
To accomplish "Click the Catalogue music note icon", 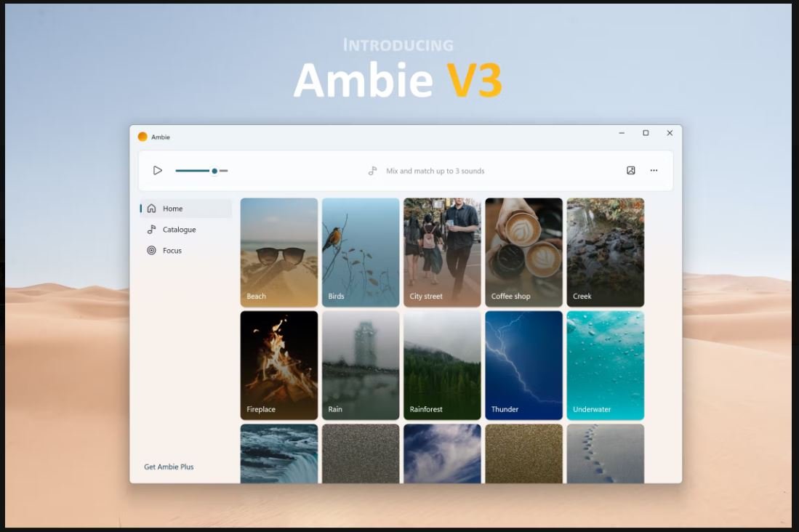I will tap(151, 230).
